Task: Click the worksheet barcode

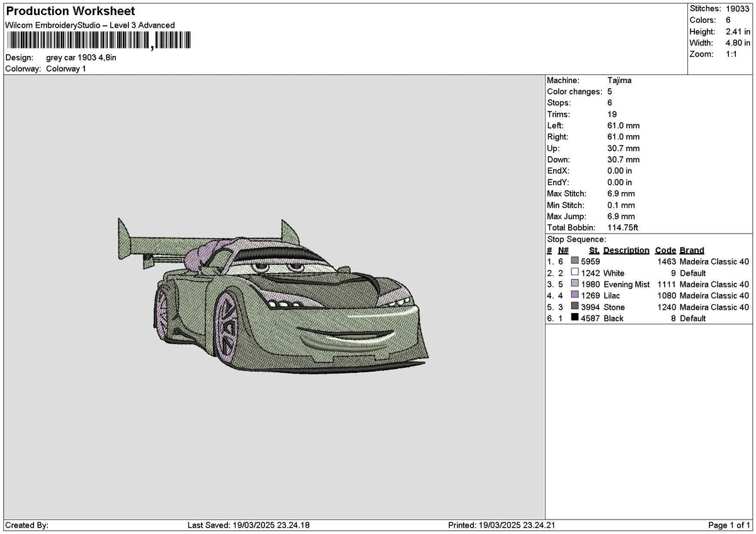Action: coord(98,41)
